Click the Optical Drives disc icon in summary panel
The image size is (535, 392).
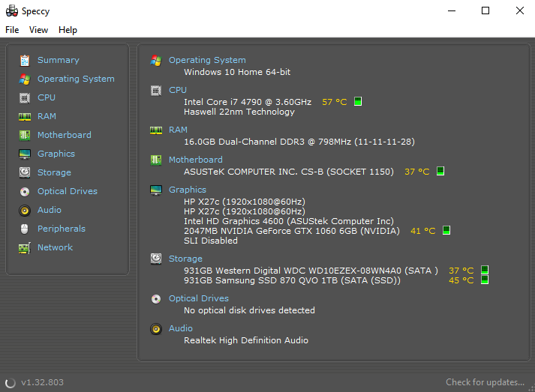156,299
